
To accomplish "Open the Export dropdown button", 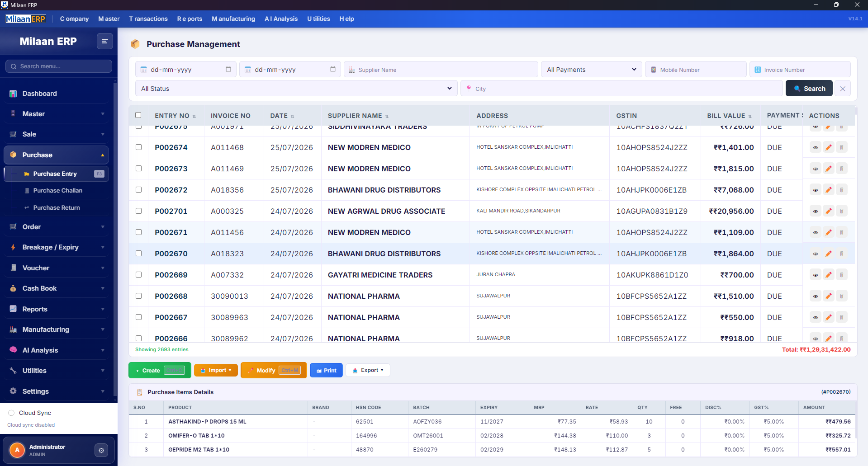I will coord(368,370).
